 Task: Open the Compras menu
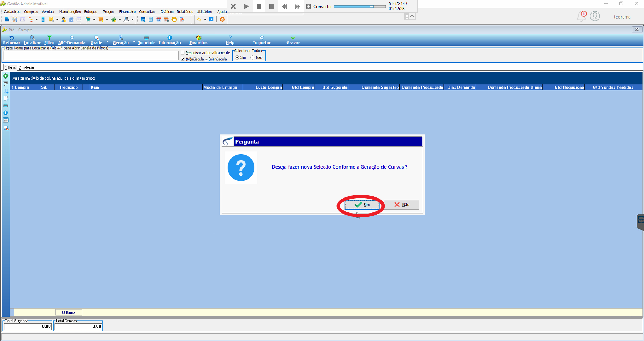pos(31,12)
